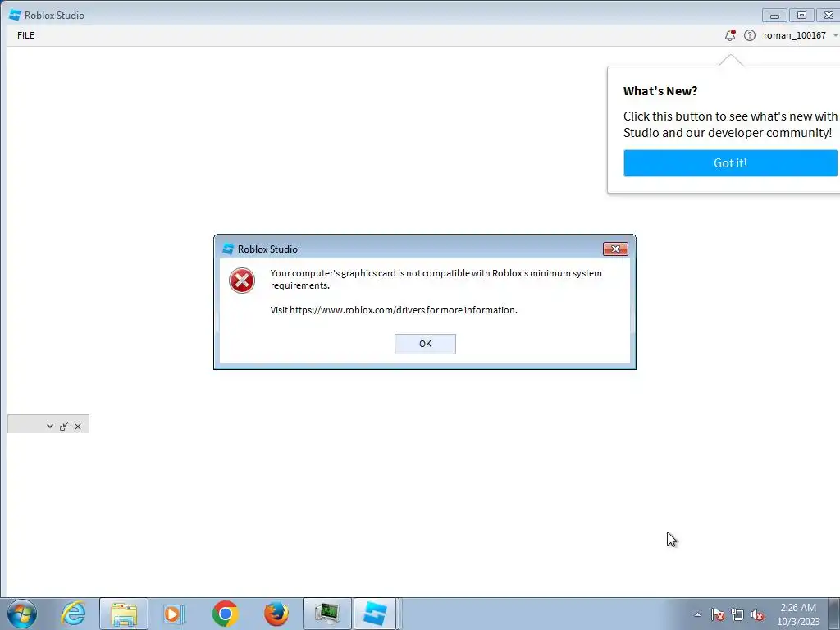Viewport: 840px width, 630px height.
Task: Open the roman_100167 account dropdown
Action: point(801,35)
